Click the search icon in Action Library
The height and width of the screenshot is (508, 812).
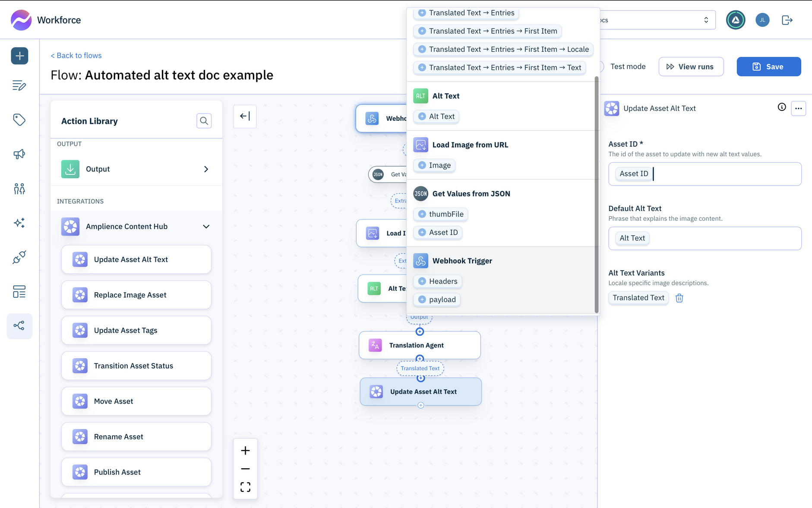(204, 121)
